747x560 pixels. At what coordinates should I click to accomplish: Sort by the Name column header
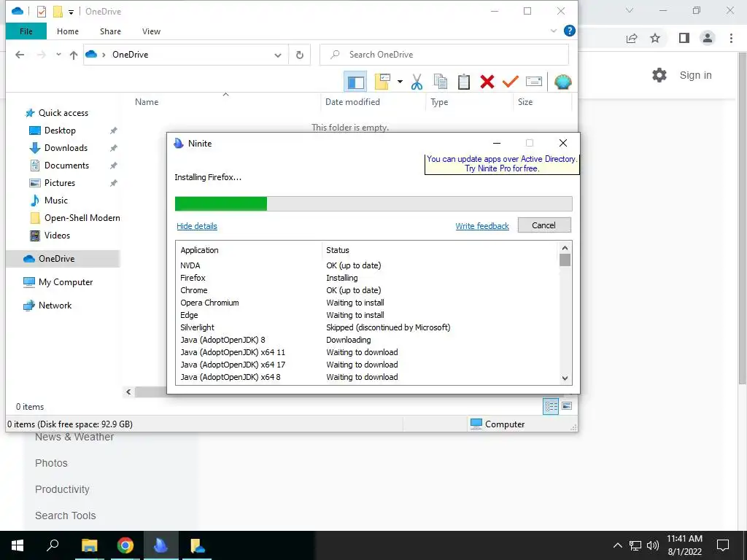tap(146, 102)
